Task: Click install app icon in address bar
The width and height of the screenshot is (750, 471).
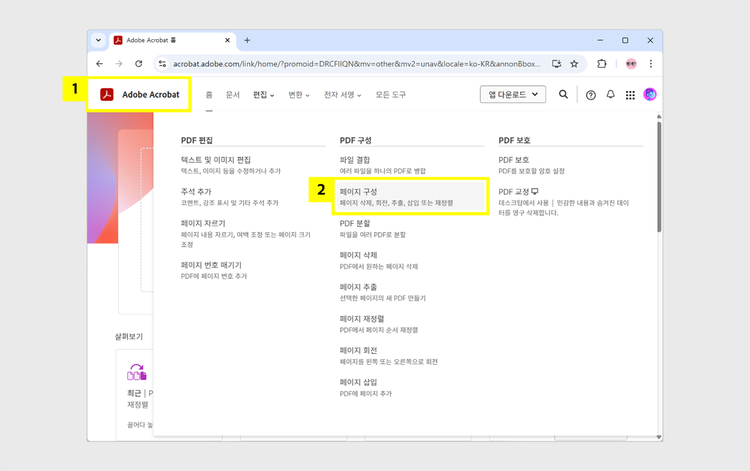Action: tap(556, 64)
